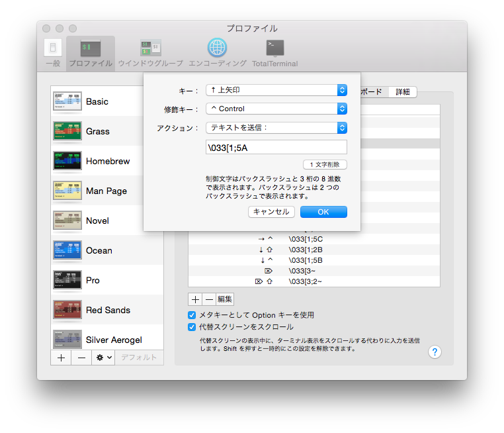Choose the Novel profile
The width and height of the screenshot is (504, 433).
(106, 220)
